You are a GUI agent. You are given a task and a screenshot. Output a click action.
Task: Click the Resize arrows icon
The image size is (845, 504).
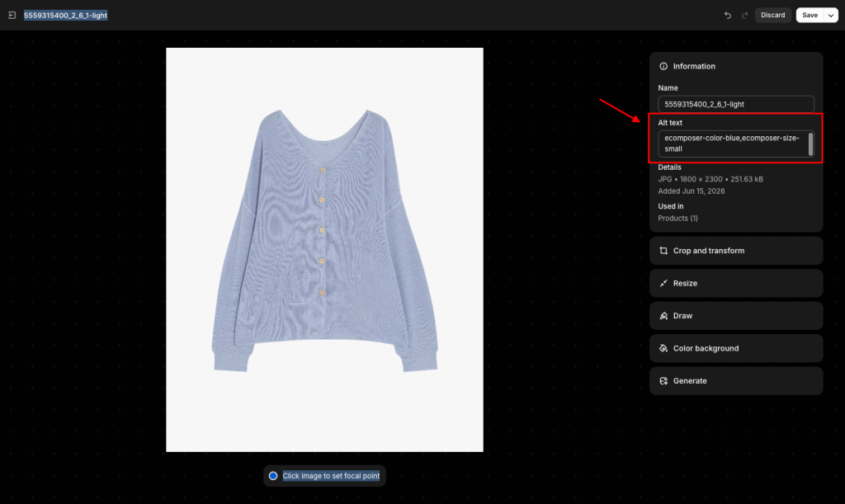click(x=663, y=283)
